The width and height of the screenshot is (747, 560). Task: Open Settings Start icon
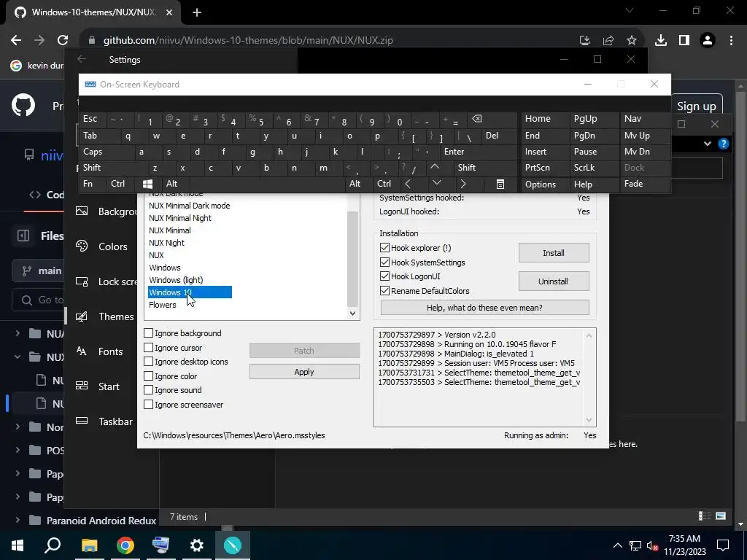click(x=82, y=386)
